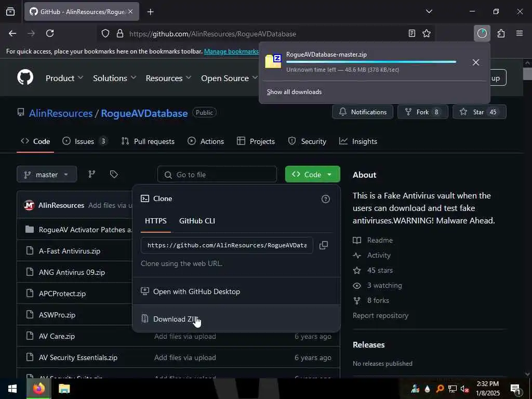The width and height of the screenshot is (532, 399).
Task: Open the Actions tab
Action: click(x=206, y=141)
